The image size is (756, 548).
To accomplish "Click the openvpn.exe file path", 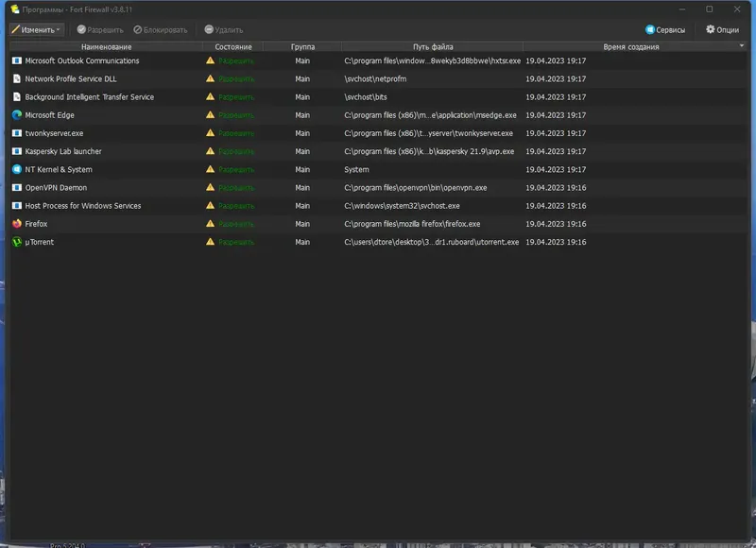I will tap(416, 187).
